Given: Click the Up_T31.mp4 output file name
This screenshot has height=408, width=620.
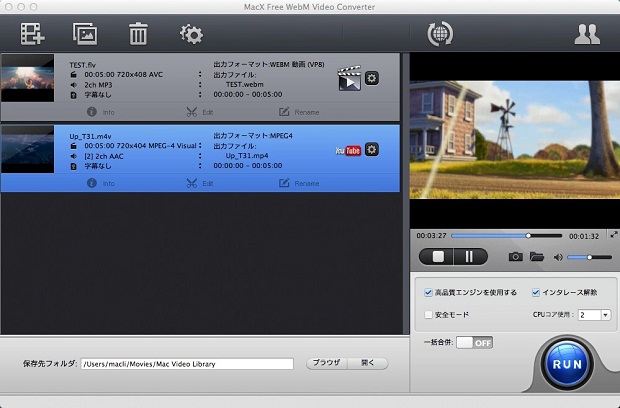Looking at the screenshot, I should point(247,156).
